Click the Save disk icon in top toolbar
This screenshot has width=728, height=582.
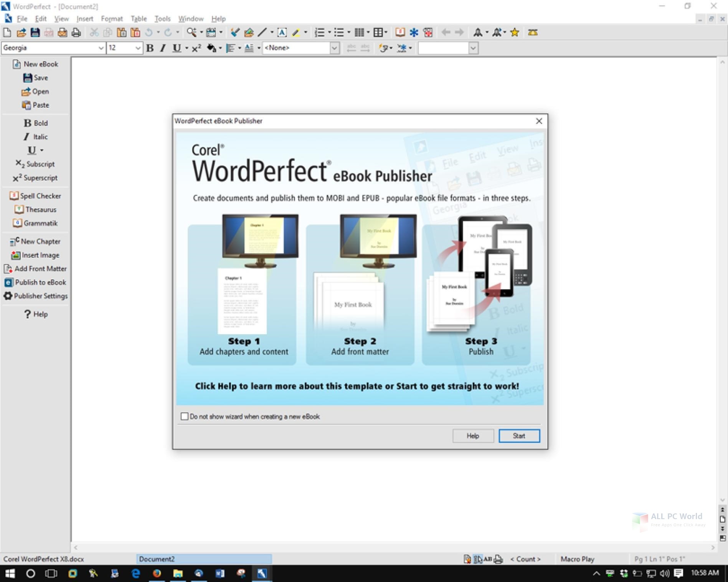point(35,33)
